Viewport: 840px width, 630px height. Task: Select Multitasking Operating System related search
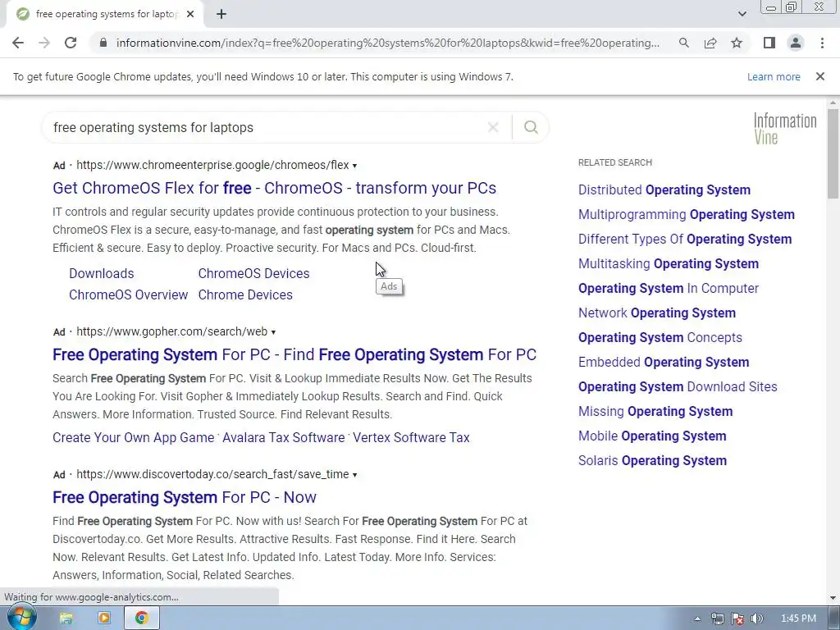click(x=669, y=264)
